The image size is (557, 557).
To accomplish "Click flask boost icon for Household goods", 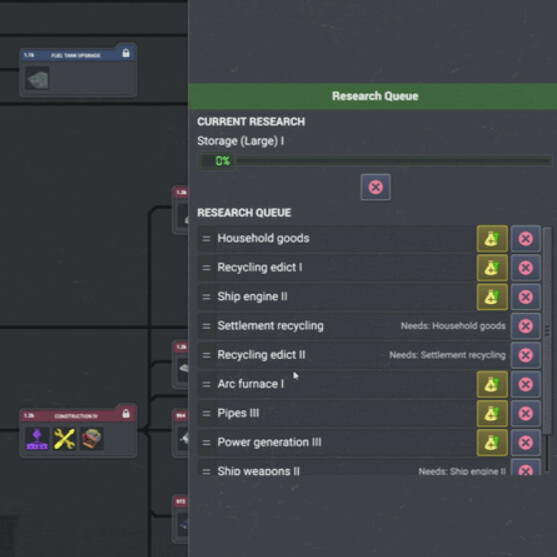I will click(492, 238).
